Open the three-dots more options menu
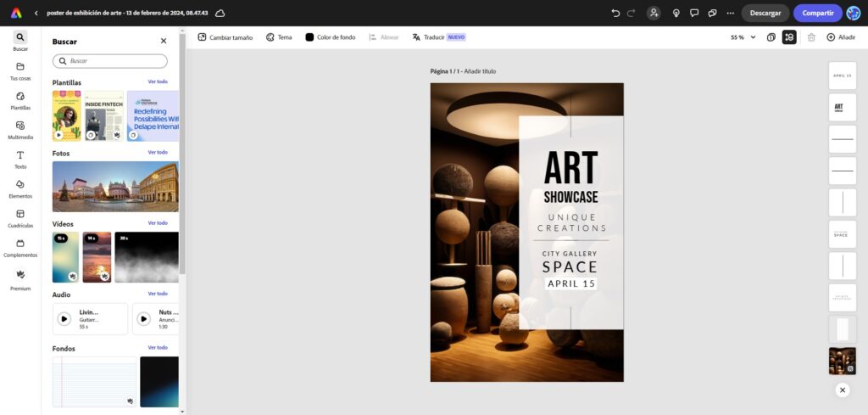Image resolution: width=868 pixels, height=415 pixels. coord(731,13)
